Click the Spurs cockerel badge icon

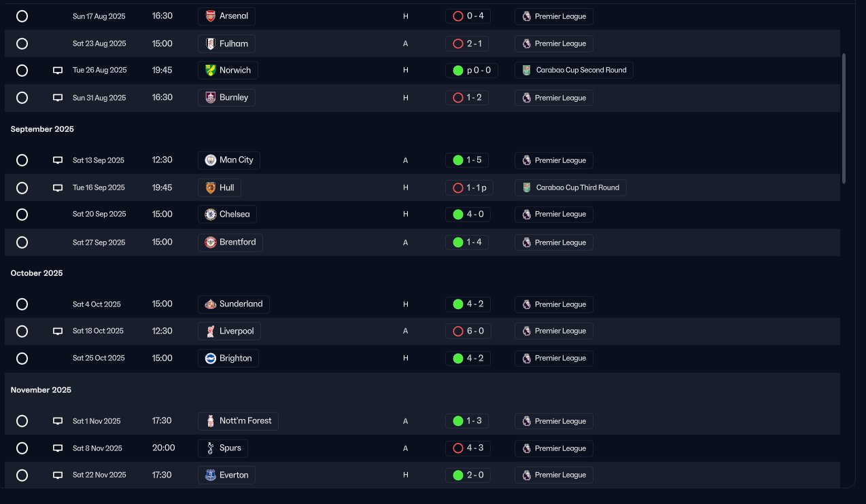point(211,448)
